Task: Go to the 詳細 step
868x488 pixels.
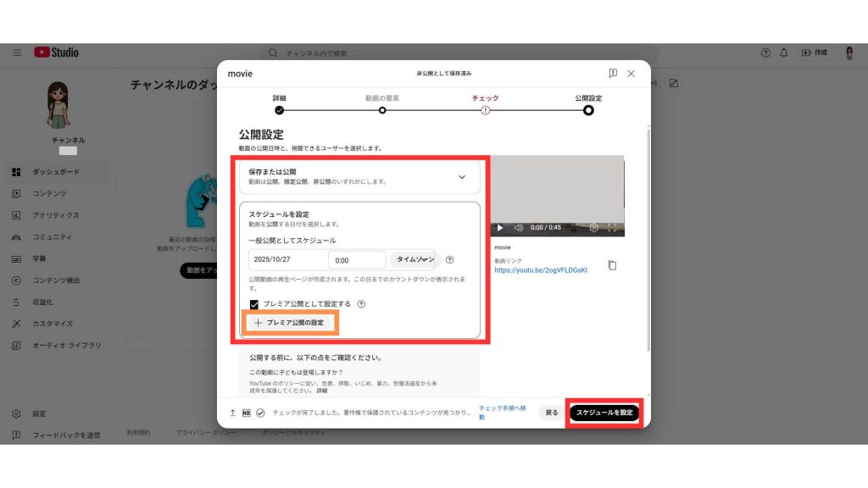Action: pos(279,109)
